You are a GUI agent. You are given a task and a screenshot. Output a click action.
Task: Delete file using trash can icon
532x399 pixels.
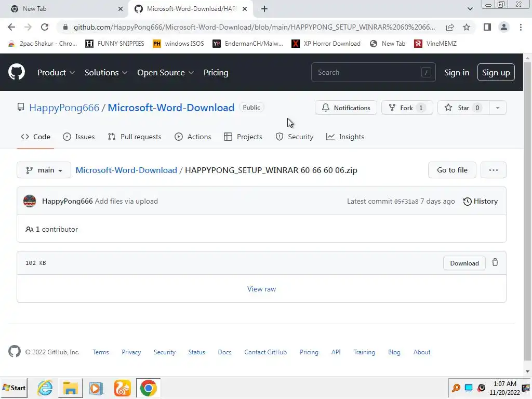(495, 262)
